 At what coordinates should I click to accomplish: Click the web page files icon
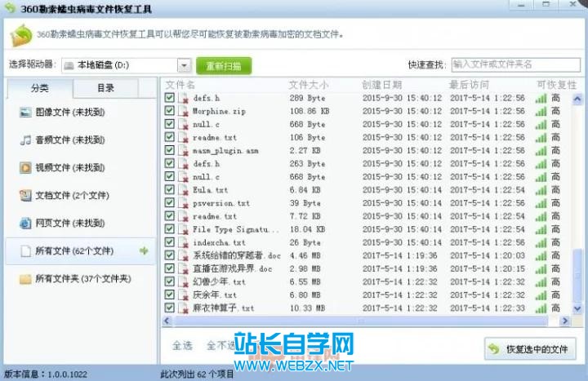25,223
